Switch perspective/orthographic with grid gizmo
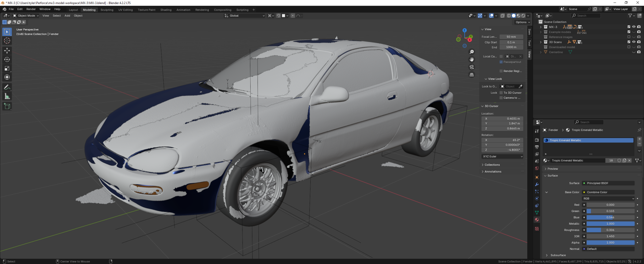The image size is (644, 264). coord(472,75)
